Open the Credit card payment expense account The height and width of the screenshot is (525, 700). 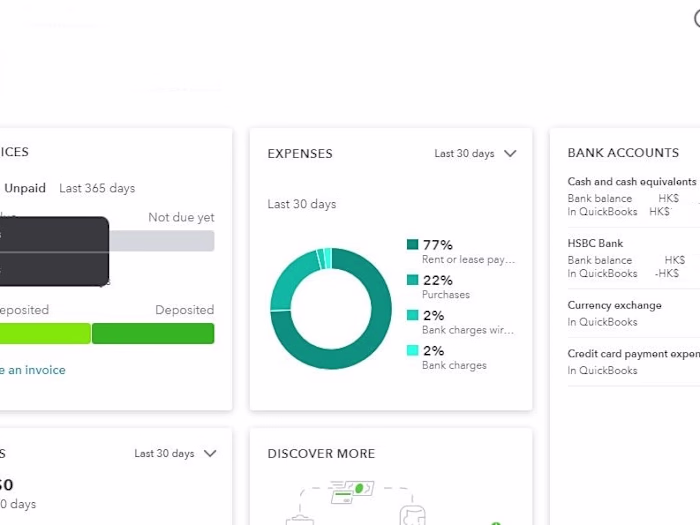633,354
